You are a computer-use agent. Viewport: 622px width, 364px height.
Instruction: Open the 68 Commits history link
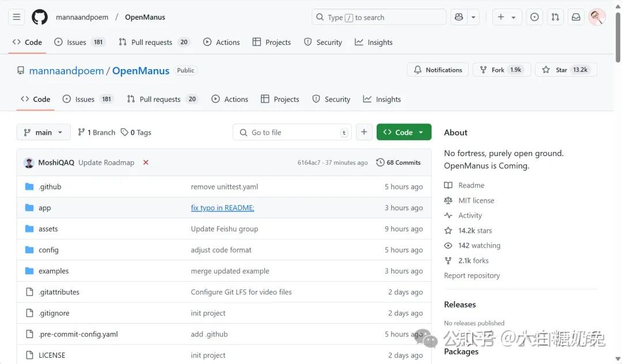[399, 162]
